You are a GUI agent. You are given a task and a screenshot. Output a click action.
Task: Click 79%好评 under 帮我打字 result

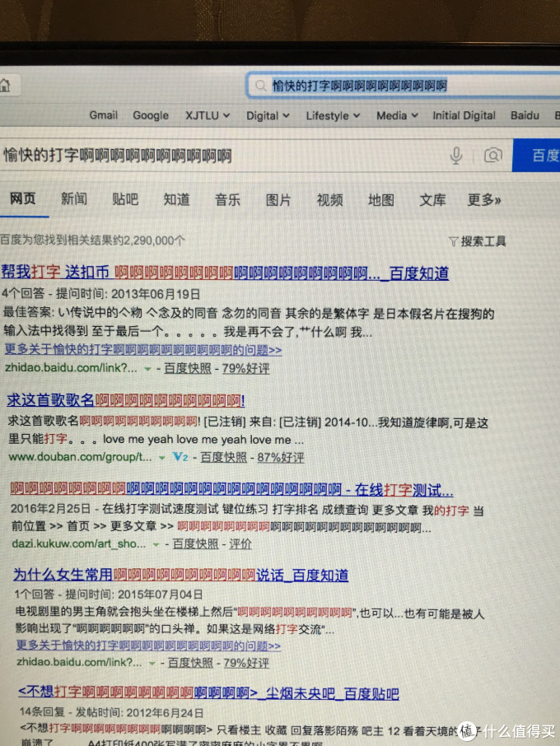click(x=245, y=368)
